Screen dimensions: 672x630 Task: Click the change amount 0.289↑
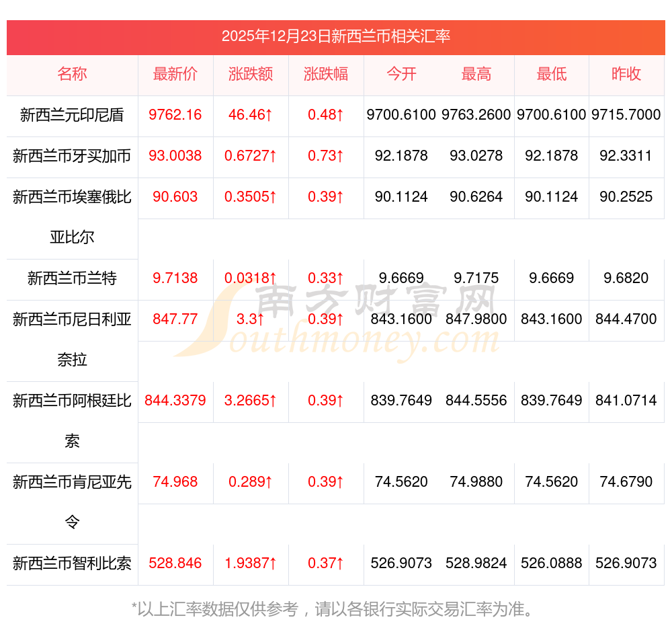251,482
